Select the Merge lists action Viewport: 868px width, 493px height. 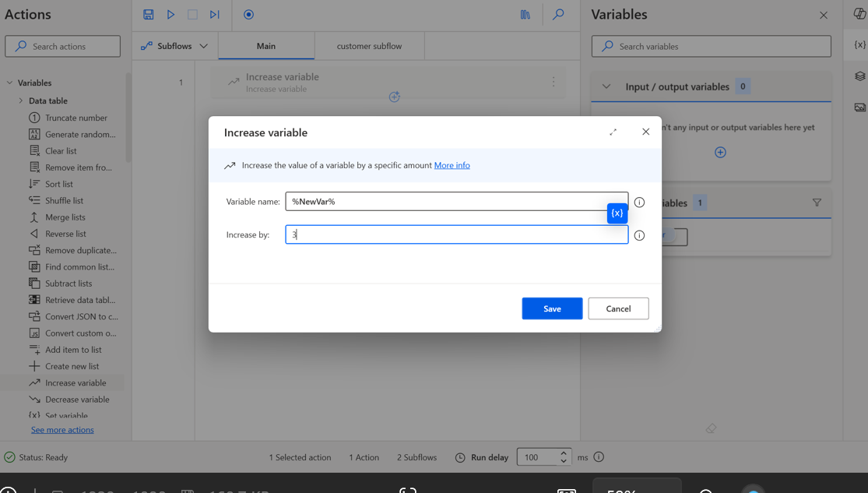point(58,217)
